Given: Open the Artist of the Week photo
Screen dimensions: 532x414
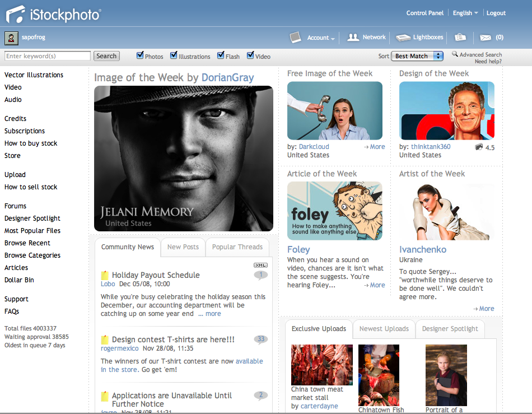Looking at the screenshot, I should click(x=447, y=211).
